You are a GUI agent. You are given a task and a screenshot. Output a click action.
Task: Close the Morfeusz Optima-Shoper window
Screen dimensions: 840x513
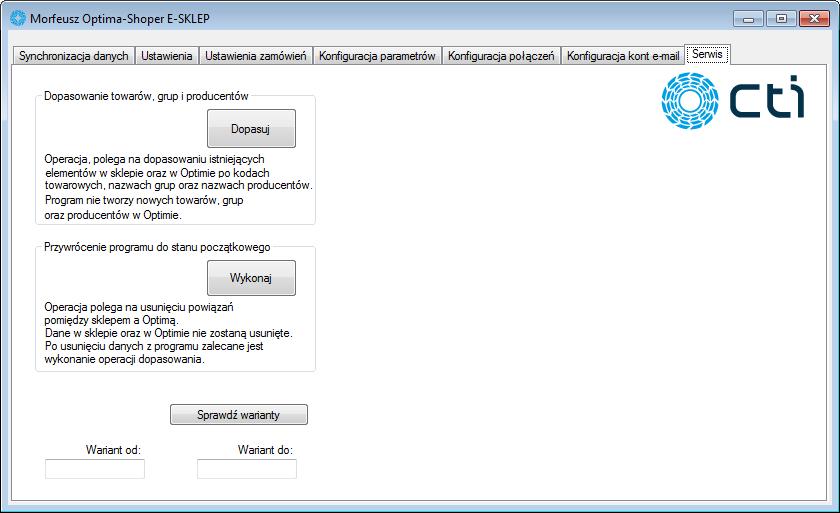(x=814, y=19)
